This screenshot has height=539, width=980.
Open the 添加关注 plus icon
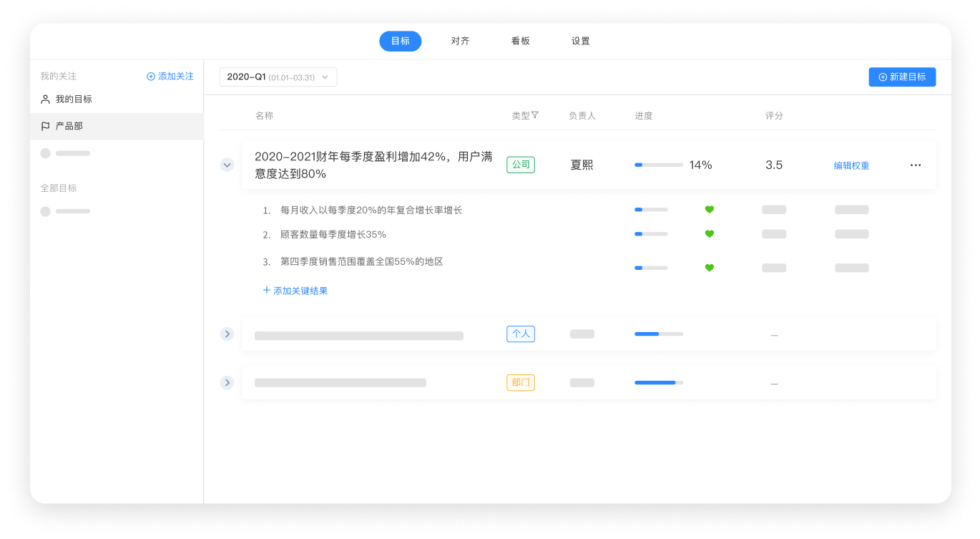(150, 76)
